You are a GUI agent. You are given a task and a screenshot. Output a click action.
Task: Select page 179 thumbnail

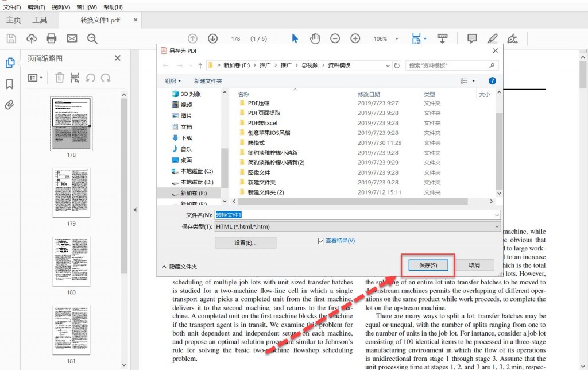(x=71, y=192)
